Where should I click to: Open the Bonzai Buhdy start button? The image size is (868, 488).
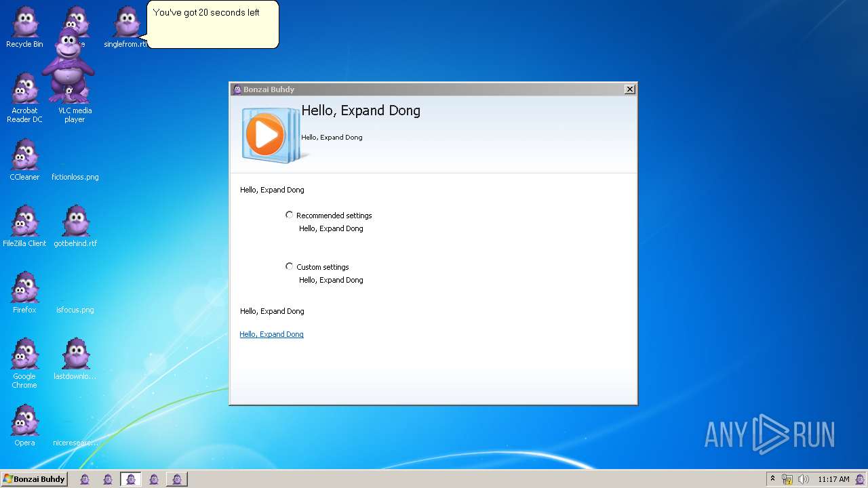click(34, 479)
